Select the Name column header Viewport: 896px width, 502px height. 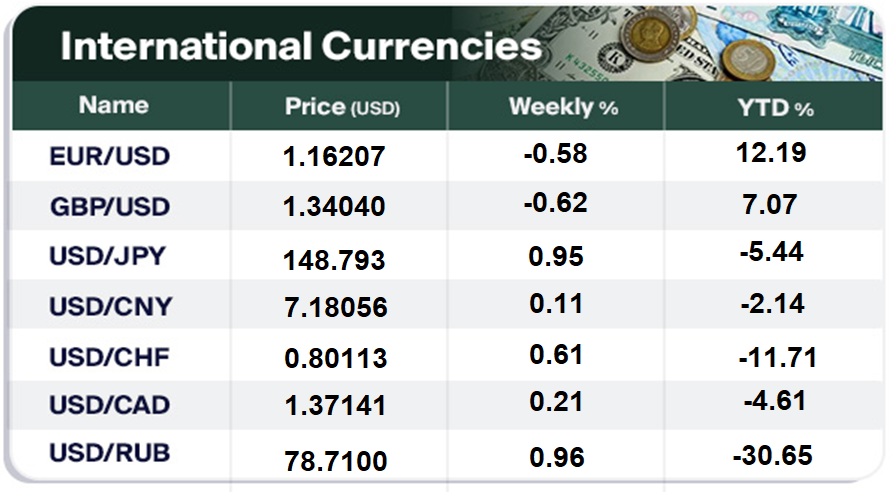(x=114, y=105)
